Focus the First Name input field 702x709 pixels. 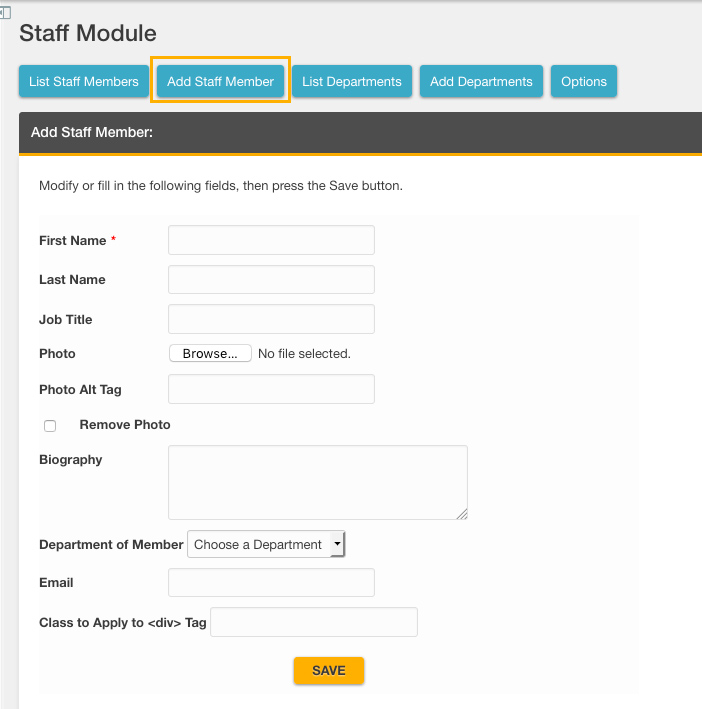click(271, 240)
